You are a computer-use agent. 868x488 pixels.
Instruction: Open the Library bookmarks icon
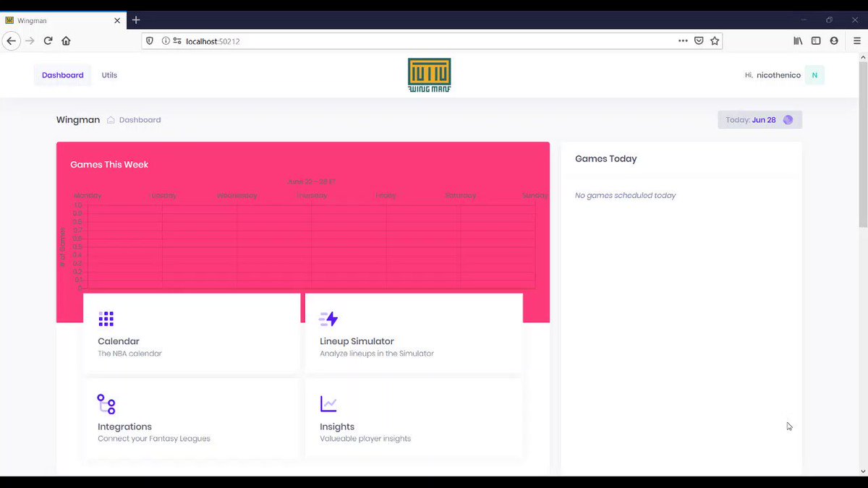(798, 41)
